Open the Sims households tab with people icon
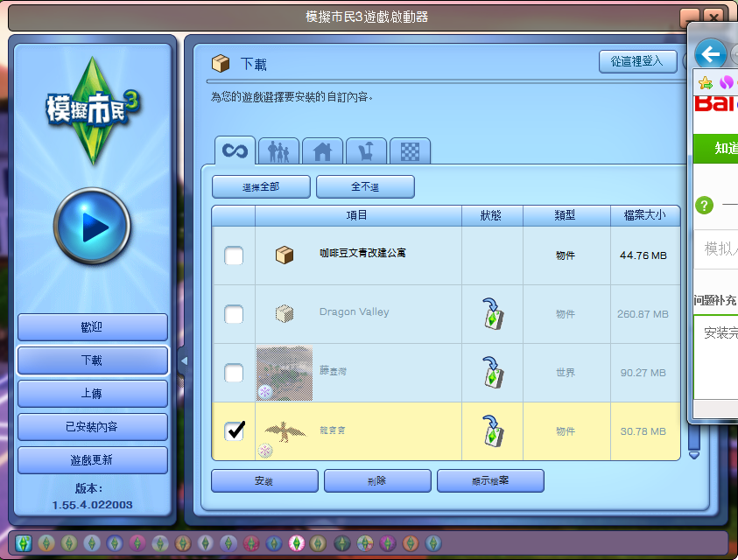The height and width of the screenshot is (560, 738). pos(278,151)
